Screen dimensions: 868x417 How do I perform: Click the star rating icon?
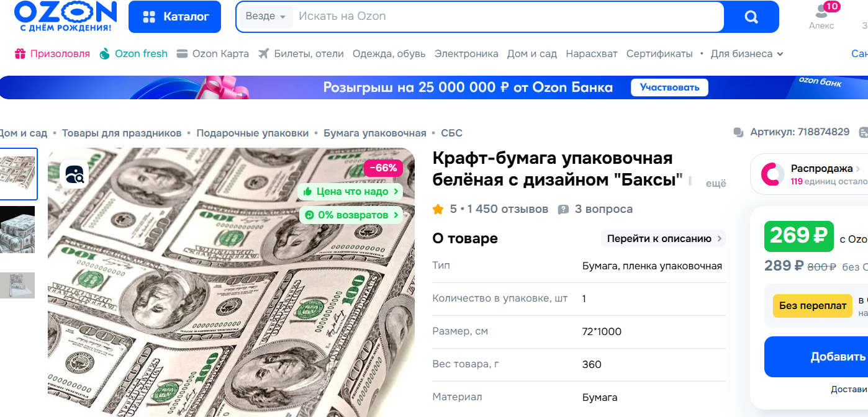coord(438,209)
